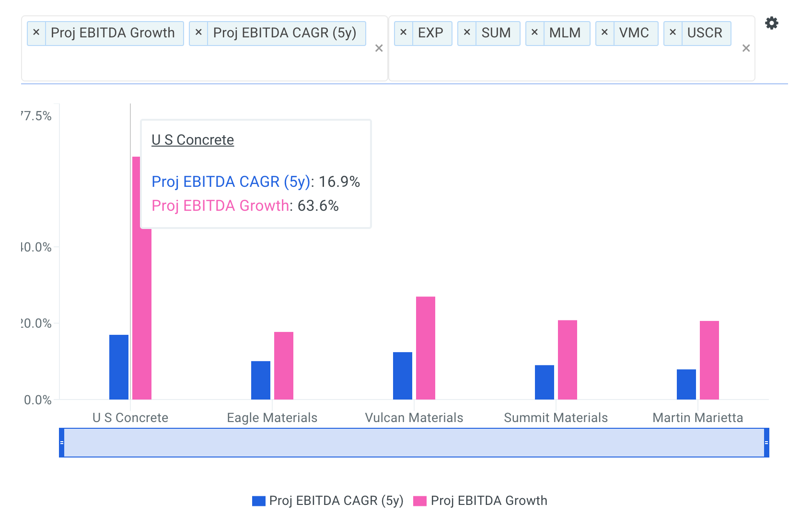
Task: Select the VMC ticker label
Action: (634, 33)
